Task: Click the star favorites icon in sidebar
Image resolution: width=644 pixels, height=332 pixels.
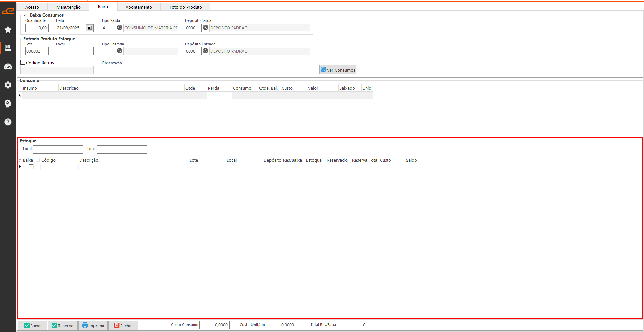Action: click(8, 30)
